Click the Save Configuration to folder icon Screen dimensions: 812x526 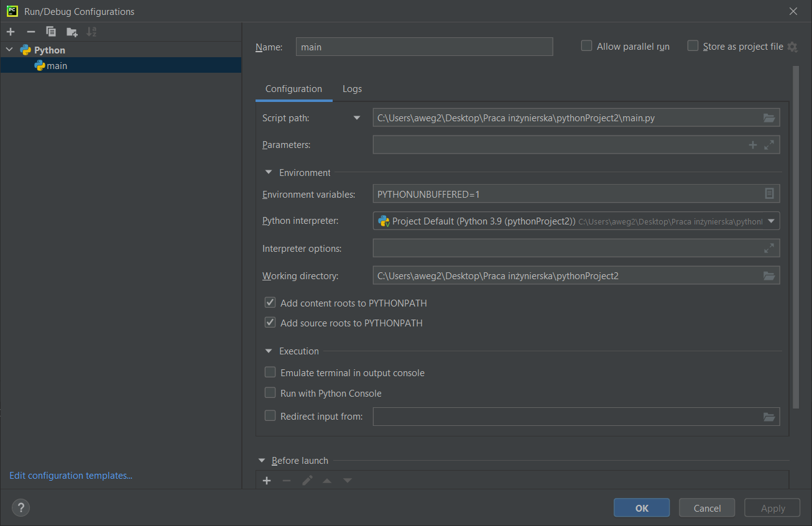[72, 32]
